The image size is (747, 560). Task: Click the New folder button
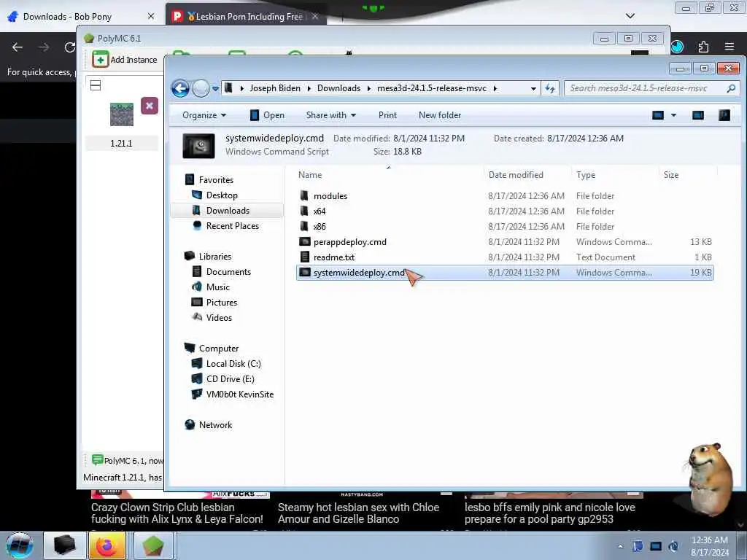440,115
